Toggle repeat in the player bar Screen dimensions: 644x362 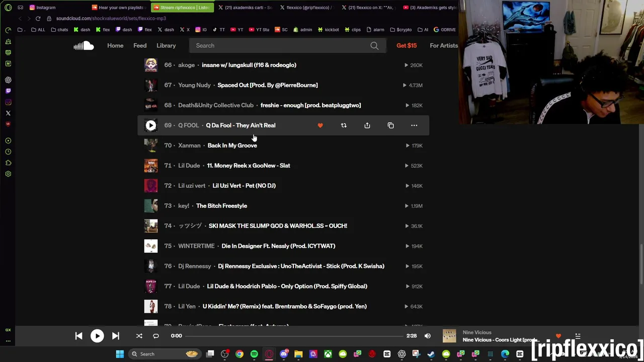156,336
